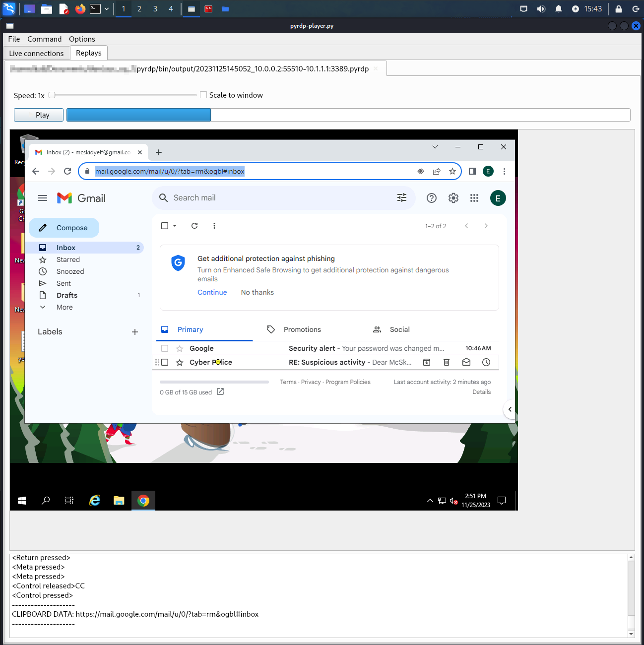Image resolution: width=644 pixels, height=645 pixels.
Task: Open Firefox from the Kali top panel
Action: (80, 9)
